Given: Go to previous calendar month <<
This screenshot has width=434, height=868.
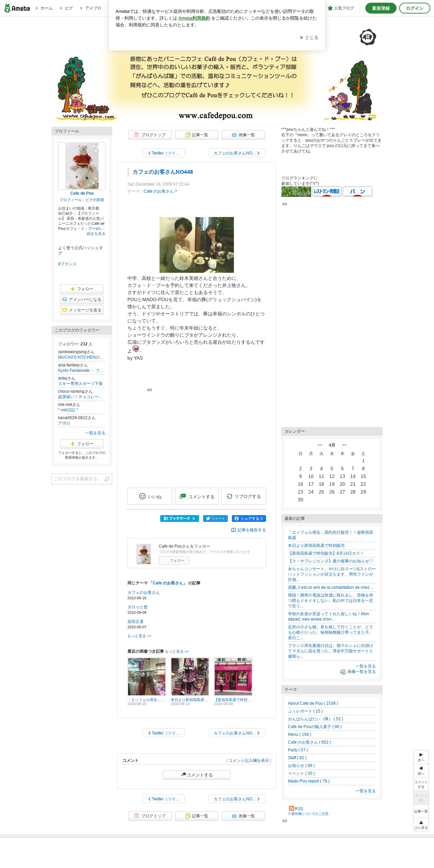Looking at the screenshot, I should 320,445.
